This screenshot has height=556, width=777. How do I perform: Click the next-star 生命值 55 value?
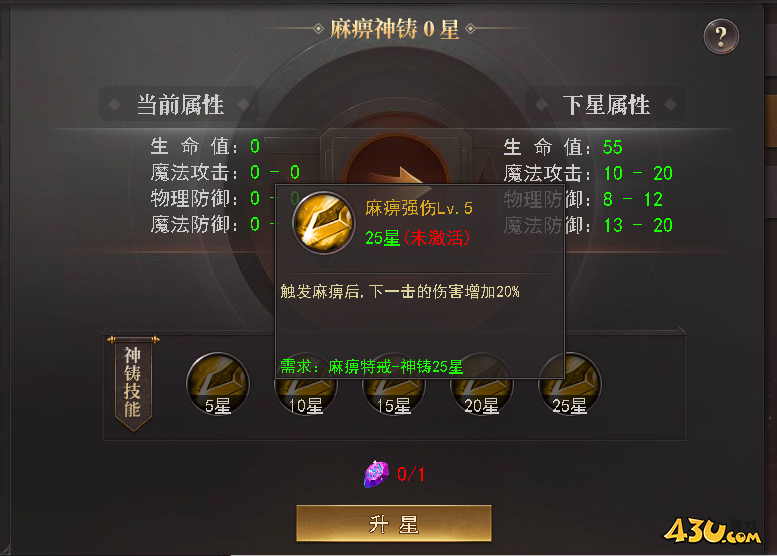click(612, 147)
